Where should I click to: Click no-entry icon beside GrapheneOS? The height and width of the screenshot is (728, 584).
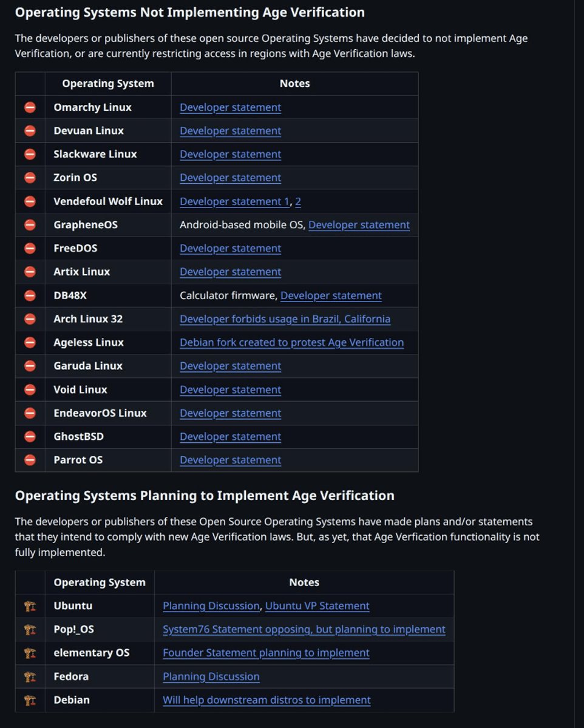[30, 225]
